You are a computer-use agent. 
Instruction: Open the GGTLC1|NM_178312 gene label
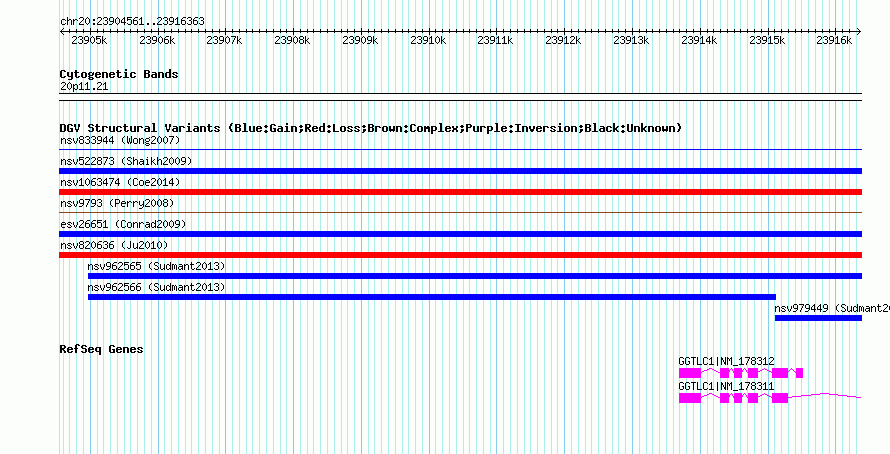[726, 361]
